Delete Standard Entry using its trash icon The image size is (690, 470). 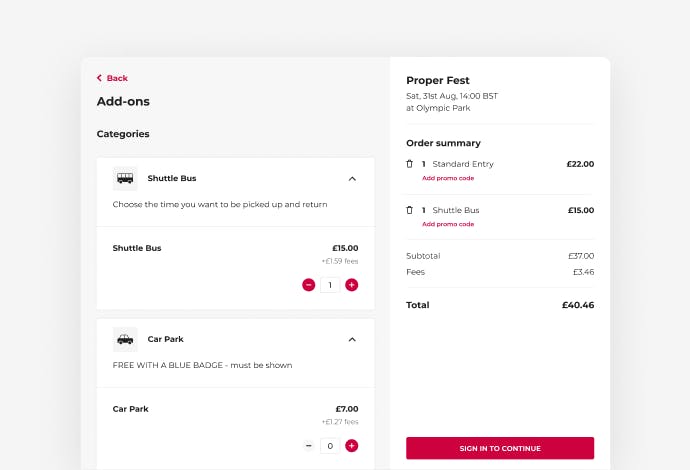[409, 164]
